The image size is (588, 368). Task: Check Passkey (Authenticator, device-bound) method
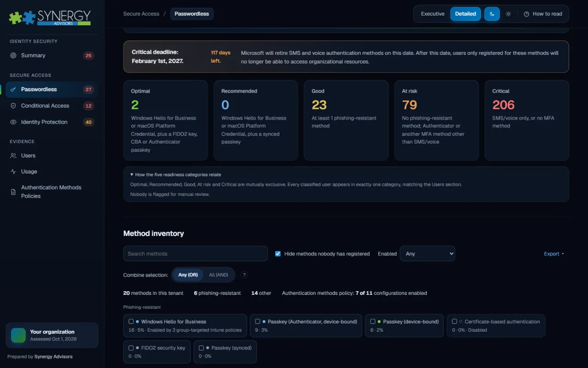tap(258, 322)
